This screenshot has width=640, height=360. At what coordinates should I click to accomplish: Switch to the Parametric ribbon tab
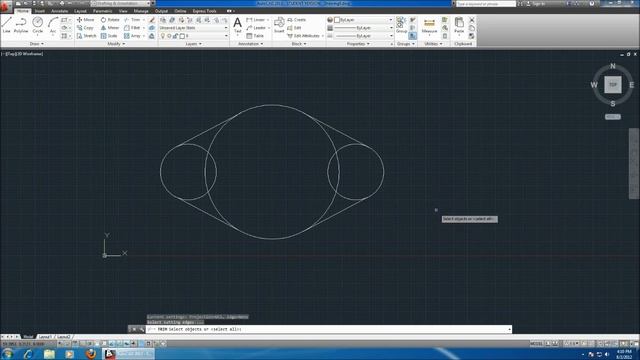[102, 11]
